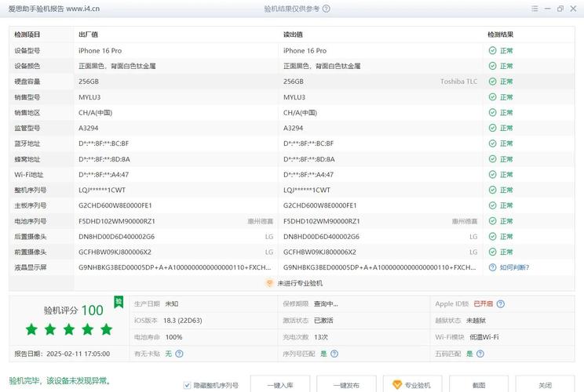
Task: Click the Wi-Fi模块 低温Wi-Fi value
Action: (x=484, y=337)
